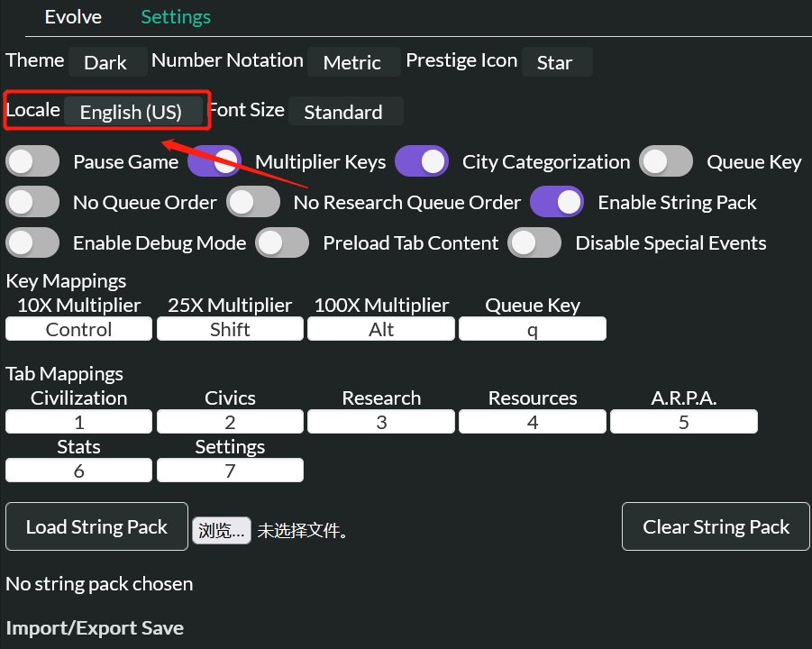The height and width of the screenshot is (649, 812).
Task: Enable the Pause Game toggle
Action: 32,160
